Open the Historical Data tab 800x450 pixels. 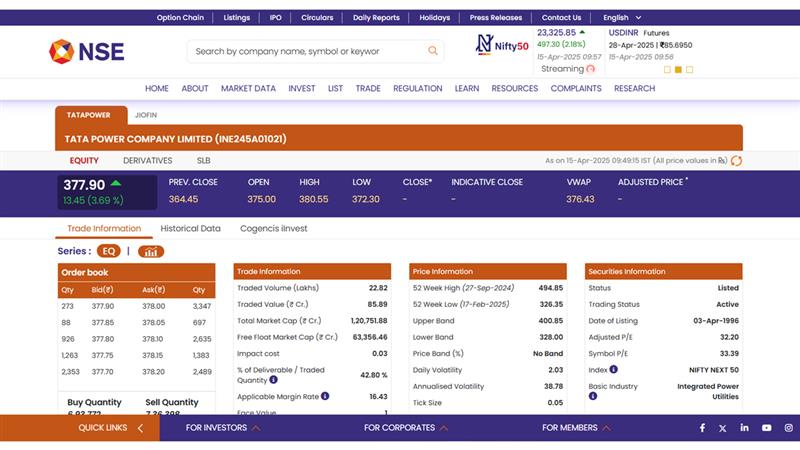click(190, 228)
